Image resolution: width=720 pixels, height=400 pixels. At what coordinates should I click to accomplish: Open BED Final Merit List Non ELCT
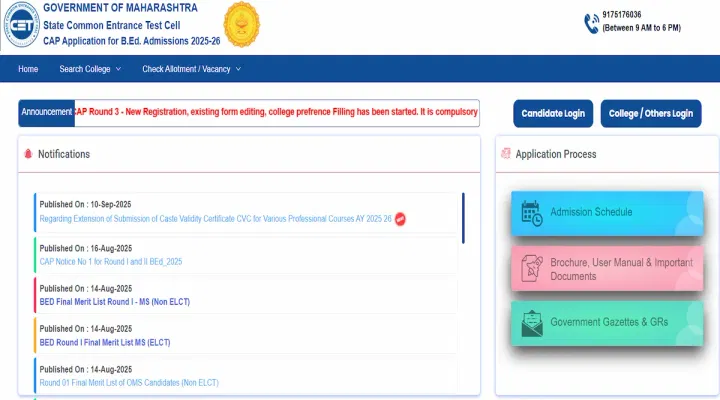pyautogui.click(x=114, y=302)
